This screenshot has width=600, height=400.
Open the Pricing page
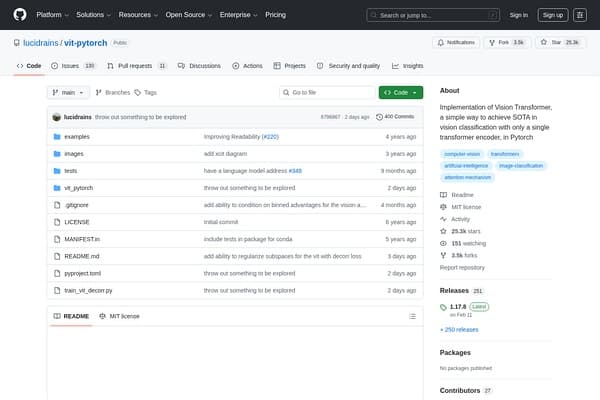(276, 15)
